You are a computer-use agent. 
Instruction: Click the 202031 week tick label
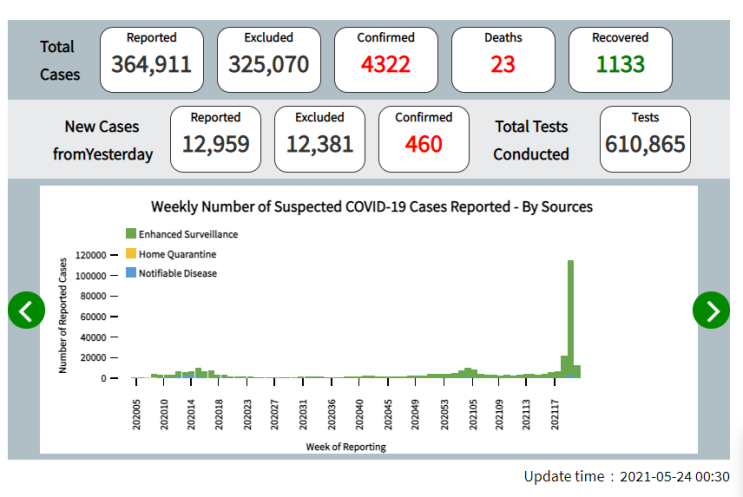pyautogui.click(x=303, y=415)
